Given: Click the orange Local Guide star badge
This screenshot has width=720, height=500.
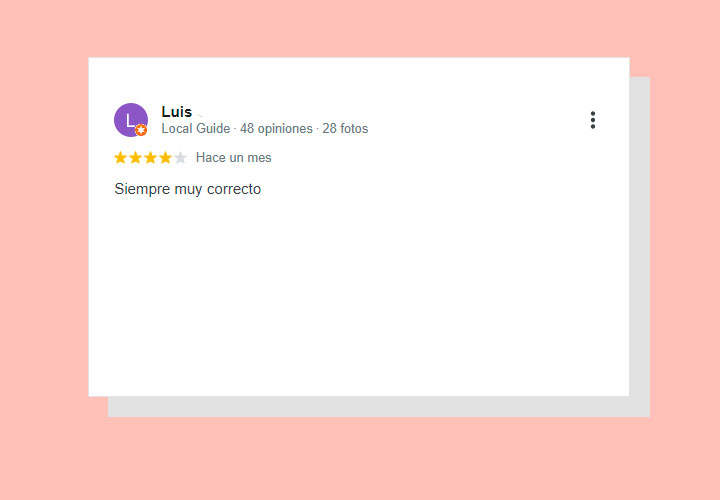Looking at the screenshot, I should point(141,130).
